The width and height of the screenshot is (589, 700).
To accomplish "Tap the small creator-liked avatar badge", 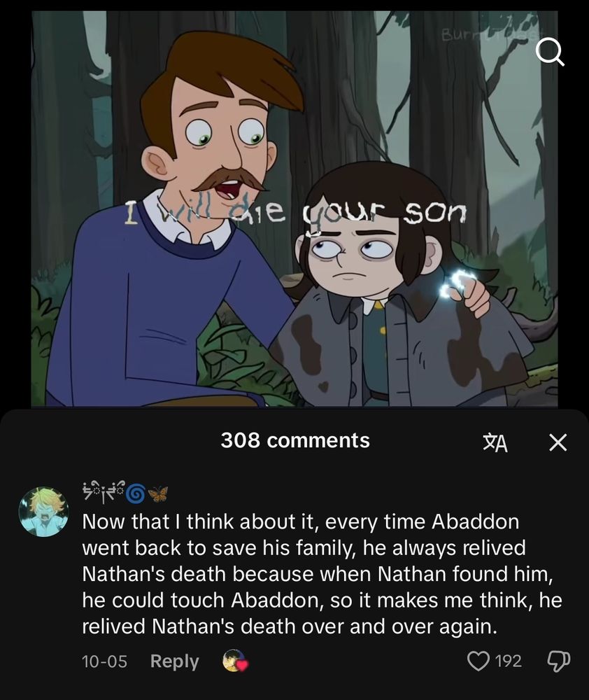I will pos(235,661).
